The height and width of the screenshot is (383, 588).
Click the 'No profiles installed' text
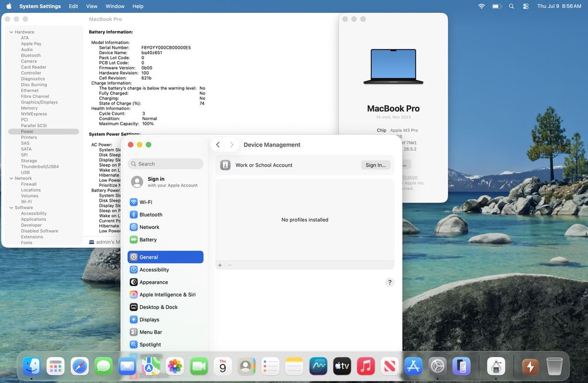[305, 220]
